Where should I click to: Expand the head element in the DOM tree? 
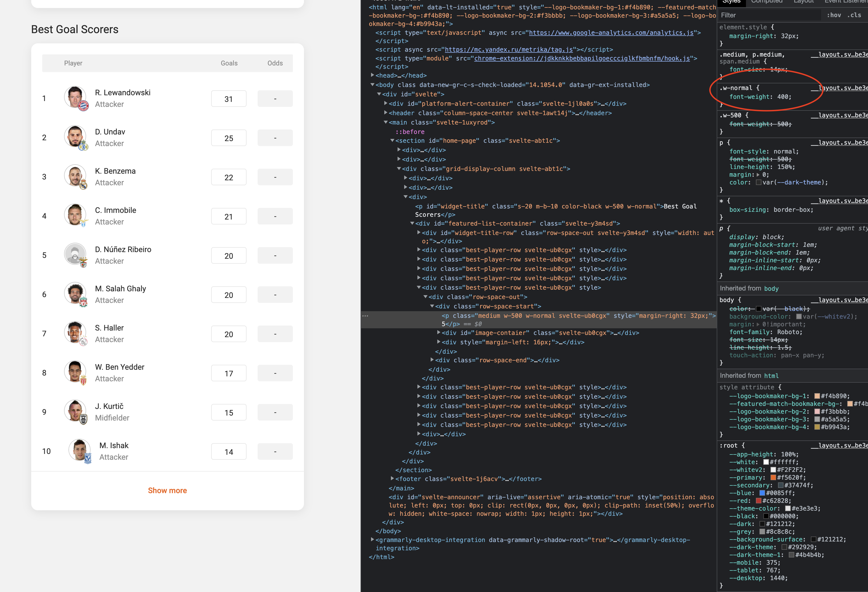(x=372, y=75)
